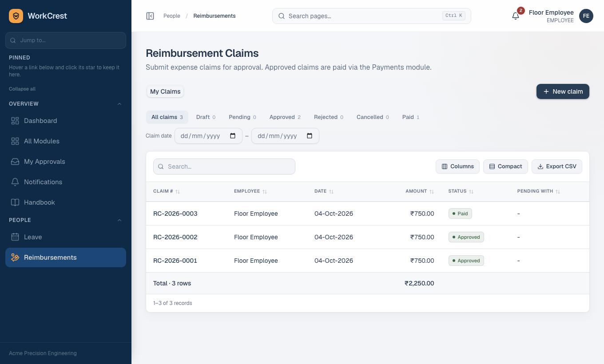Click the People breadcrumb link
604x364 pixels.
pyautogui.click(x=172, y=16)
